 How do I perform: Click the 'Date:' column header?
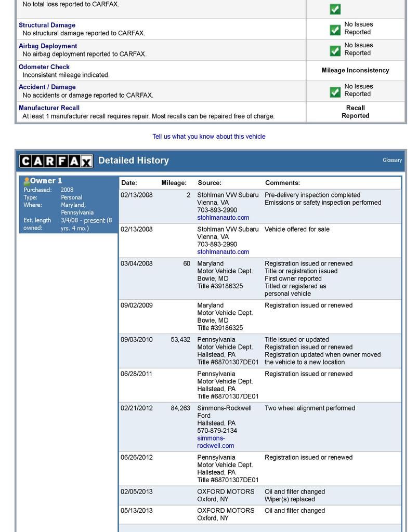[129, 183]
